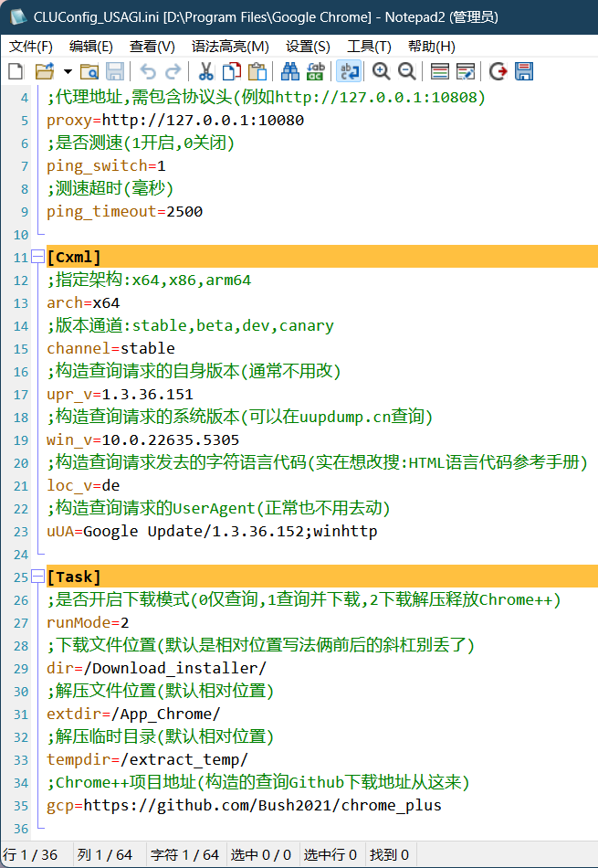The width and height of the screenshot is (598, 868).
Task: Open Find with the binoculars icon
Action: tap(290, 71)
